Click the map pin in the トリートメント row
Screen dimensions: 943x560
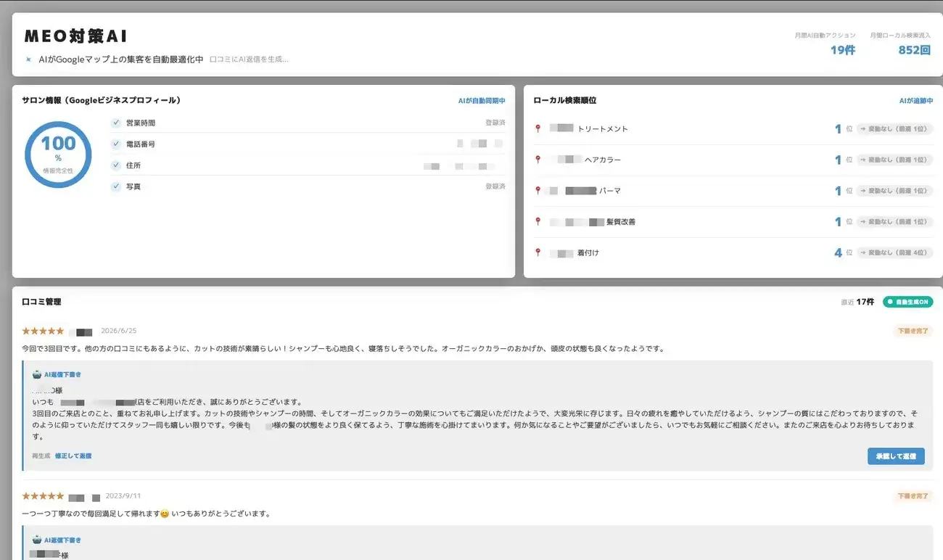[x=538, y=128]
